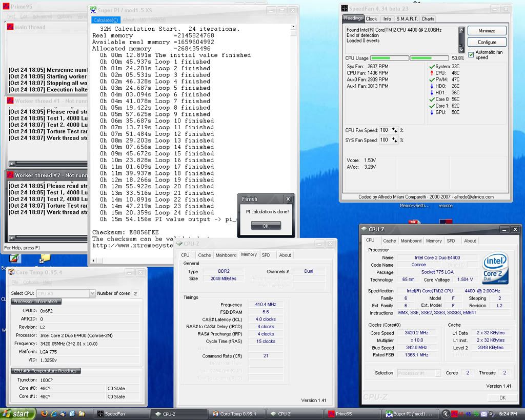Click the Worker thread #1 window icon

[10, 101]
